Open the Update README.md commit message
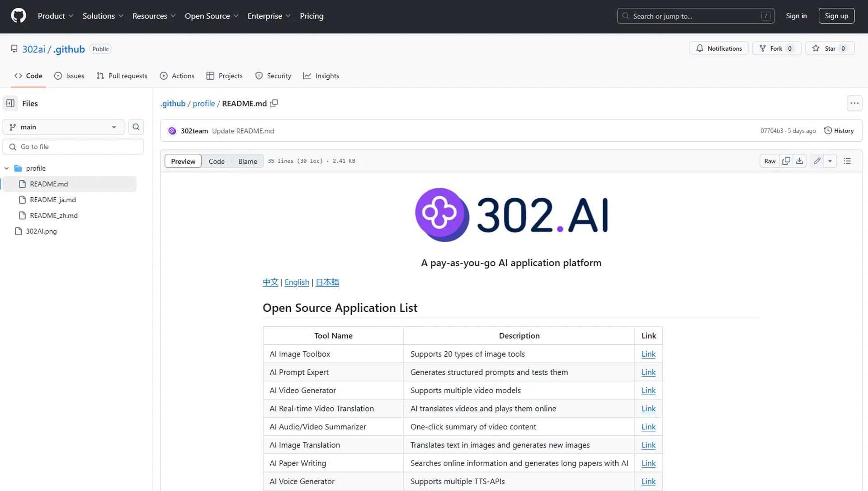Image resolution: width=868 pixels, height=491 pixels. pyautogui.click(x=243, y=131)
